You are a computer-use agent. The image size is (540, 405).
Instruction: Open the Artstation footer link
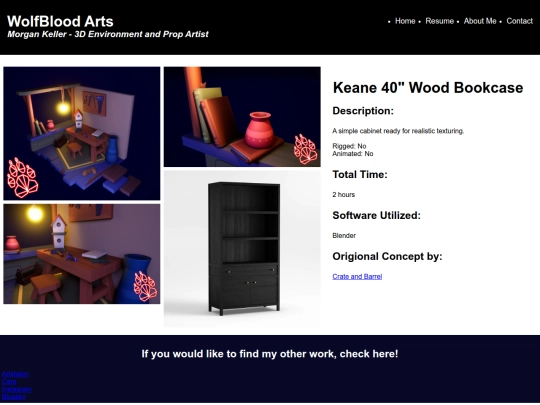coord(15,374)
